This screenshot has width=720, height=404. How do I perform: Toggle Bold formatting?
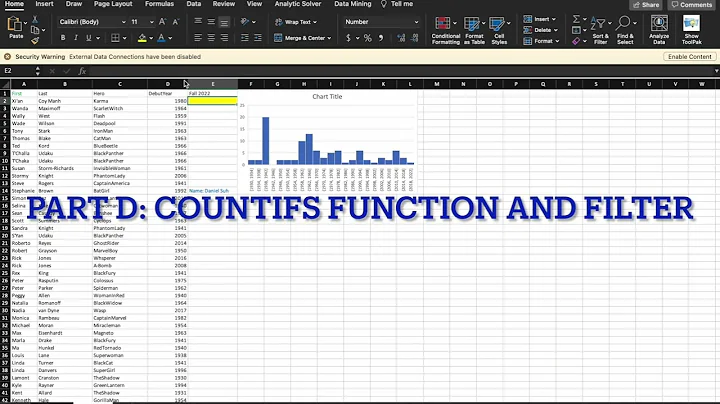pyautogui.click(x=63, y=38)
